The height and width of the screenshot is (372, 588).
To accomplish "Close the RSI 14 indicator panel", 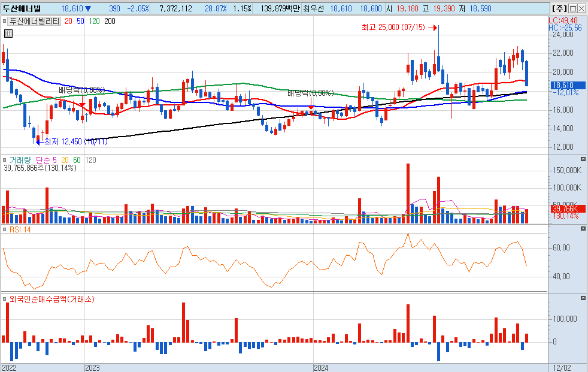I will [583, 228].
